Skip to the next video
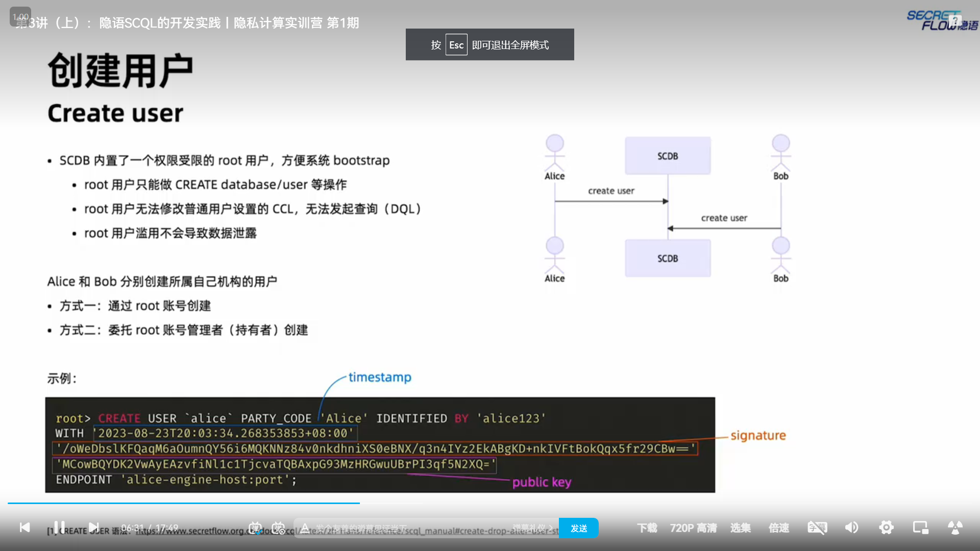Screen dimensions: 980x551 (94, 527)
